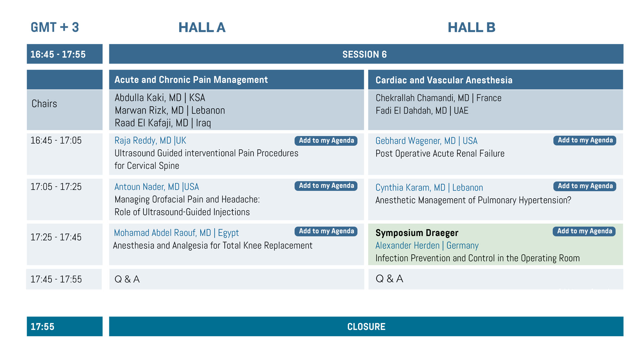Open speaker link Raja Reddy, MD

click(x=150, y=141)
